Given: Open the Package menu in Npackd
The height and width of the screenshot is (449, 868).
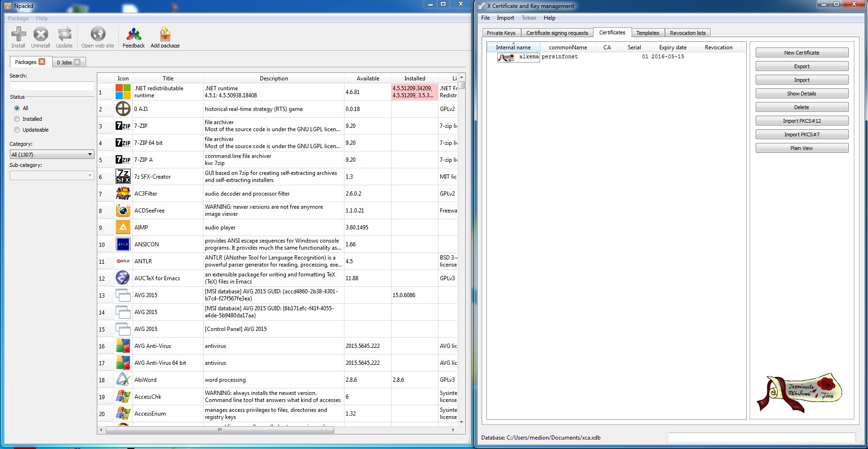Looking at the screenshot, I should [18, 18].
